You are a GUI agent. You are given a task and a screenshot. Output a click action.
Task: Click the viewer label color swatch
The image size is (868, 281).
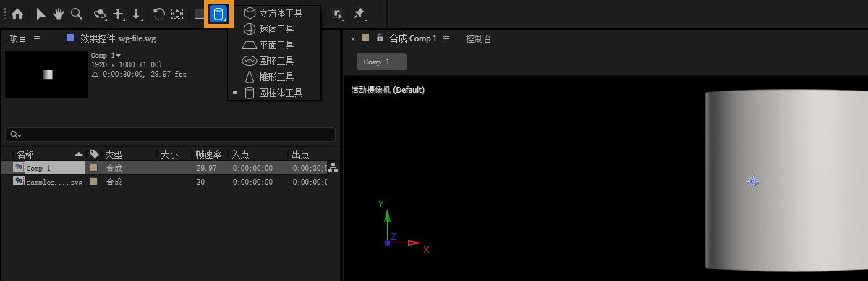tap(365, 38)
